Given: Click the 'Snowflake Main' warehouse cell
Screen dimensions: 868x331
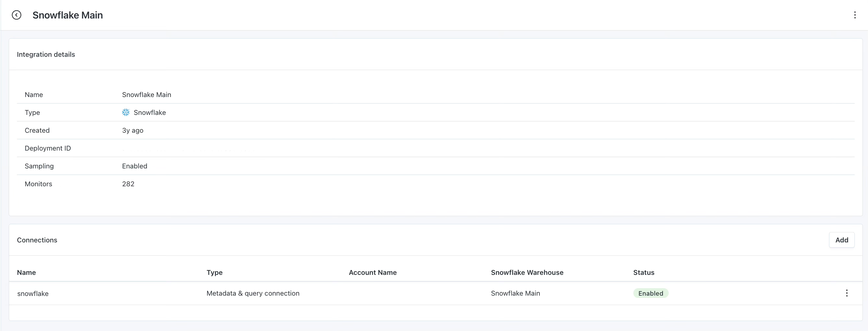Looking at the screenshot, I should 515,293.
